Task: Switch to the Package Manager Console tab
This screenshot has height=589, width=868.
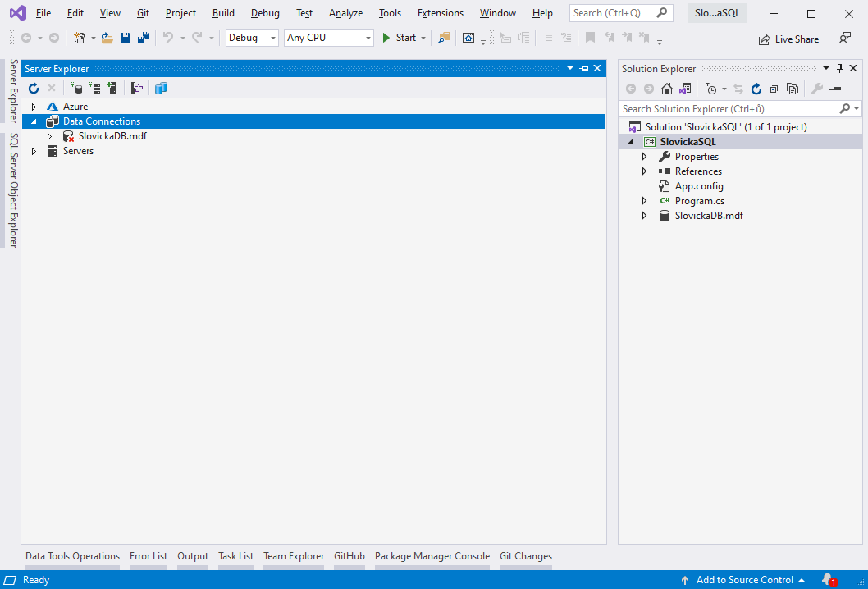Action: 432,556
